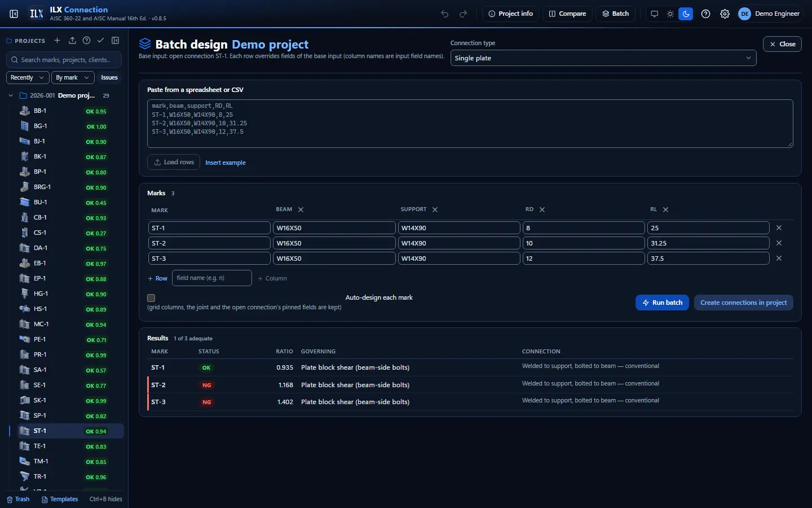The width and height of the screenshot is (812, 508).
Task: Open the Recently sort dropdown
Action: click(x=28, y=77)
